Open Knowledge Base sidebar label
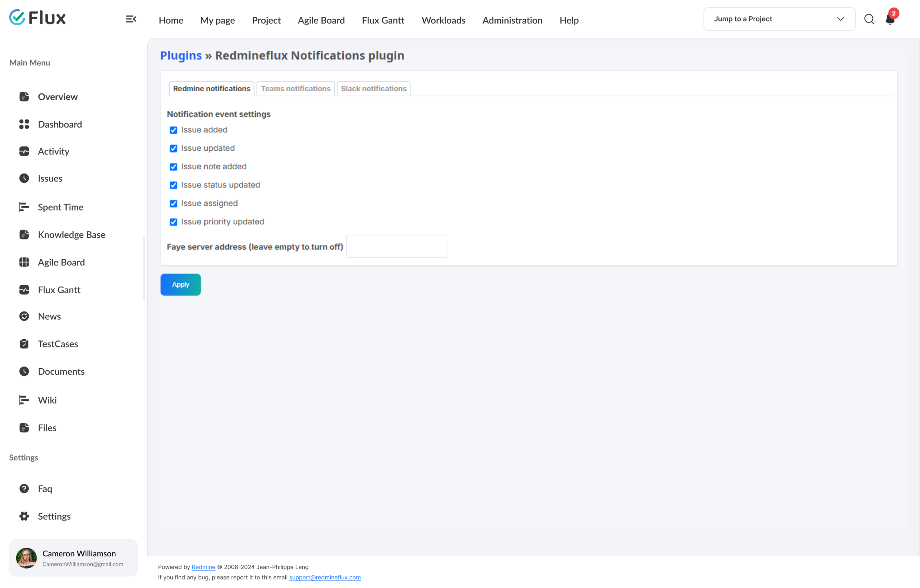The width and height of the screenshot is (920, 588). coord(72,235)
